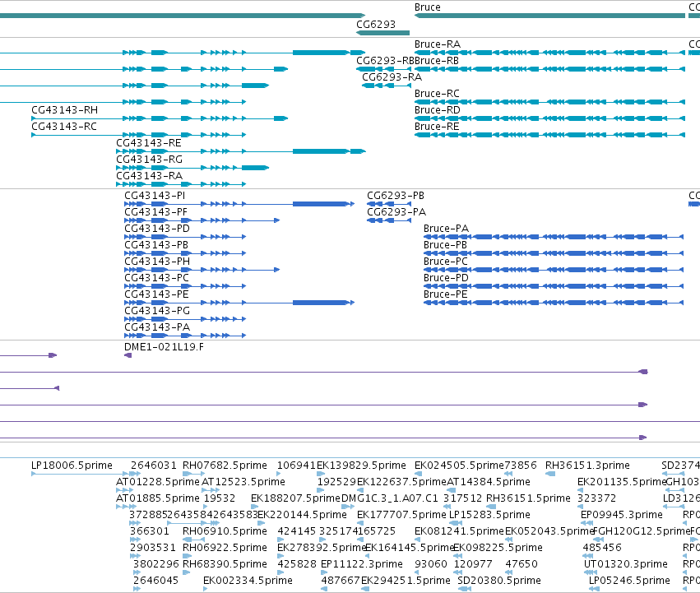Screen dimensions: 700x593
Task: Click the EK278392.5prime EST label
Action: tap(322, 548)
